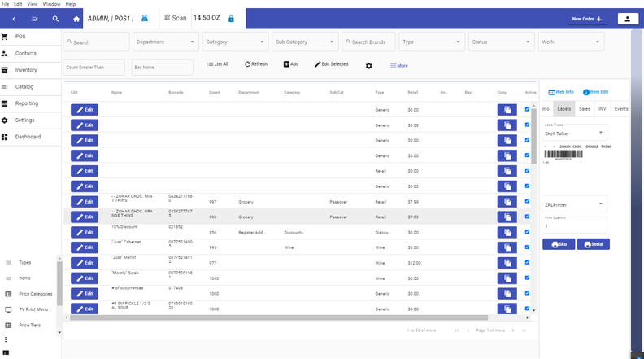Toggle Active checkbox for ZOHAR CHOC. ORANGE THINS
Image resolution: width=644 pixels, height=359 pixels.
pos(527,217)
